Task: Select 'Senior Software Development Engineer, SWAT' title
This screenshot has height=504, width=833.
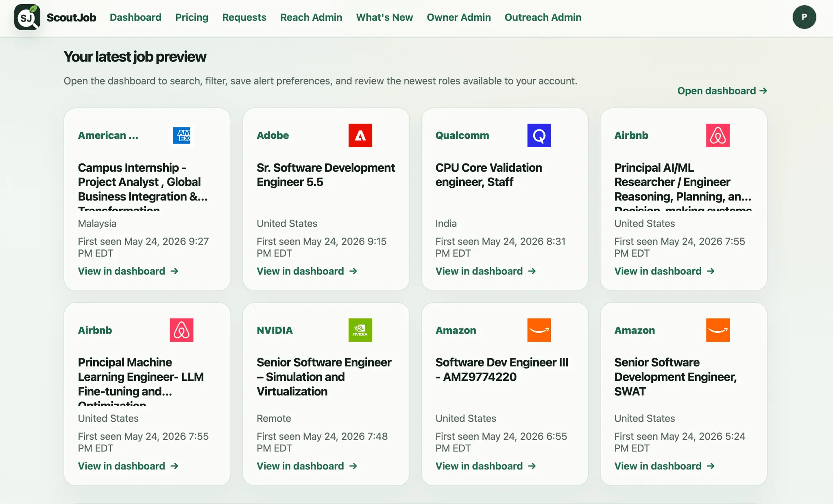Action: pyautogui.click(x=675, y=377)
